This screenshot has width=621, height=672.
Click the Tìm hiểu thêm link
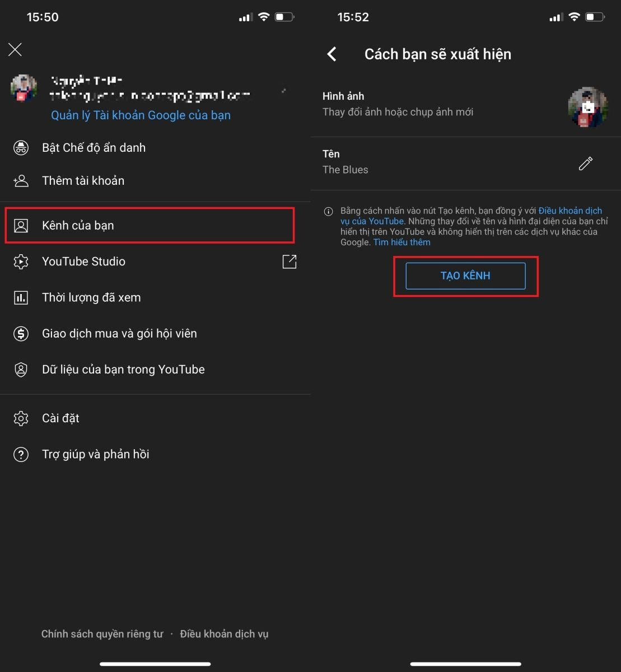click(x=401, y=242)
